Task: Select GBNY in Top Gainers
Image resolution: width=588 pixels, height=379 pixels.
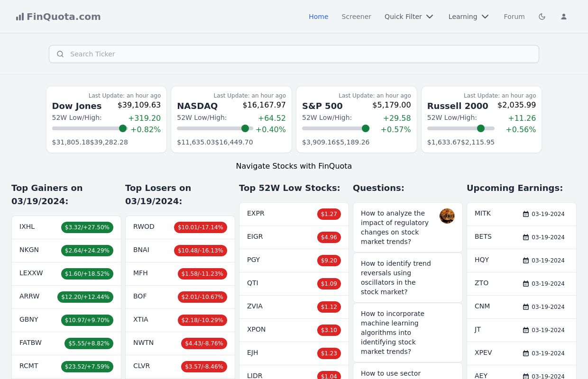Action: point(29,319)
